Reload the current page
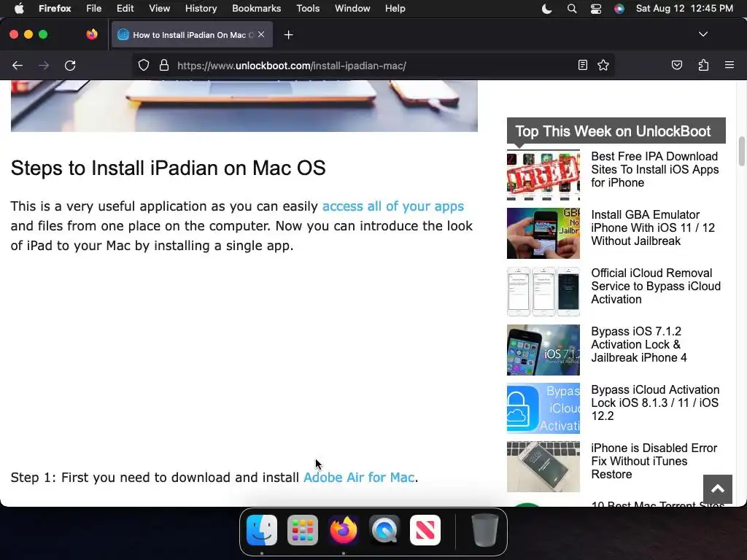Screen dimensions: 747x560 (x=70, y=66)
